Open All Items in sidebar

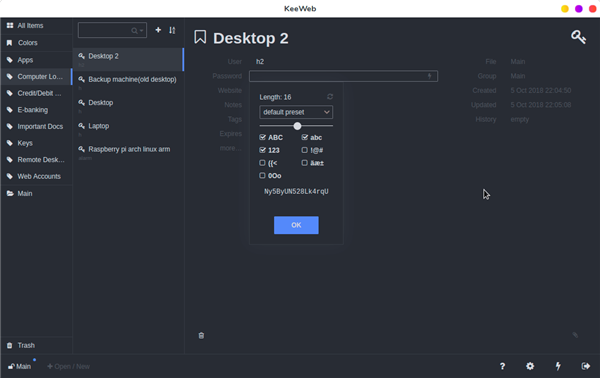36,26
